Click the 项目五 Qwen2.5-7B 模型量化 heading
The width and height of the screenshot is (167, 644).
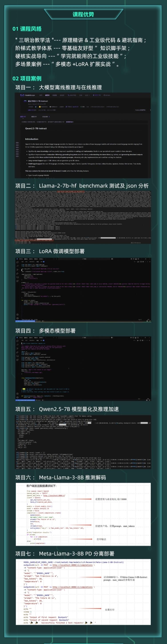[67, 409]
